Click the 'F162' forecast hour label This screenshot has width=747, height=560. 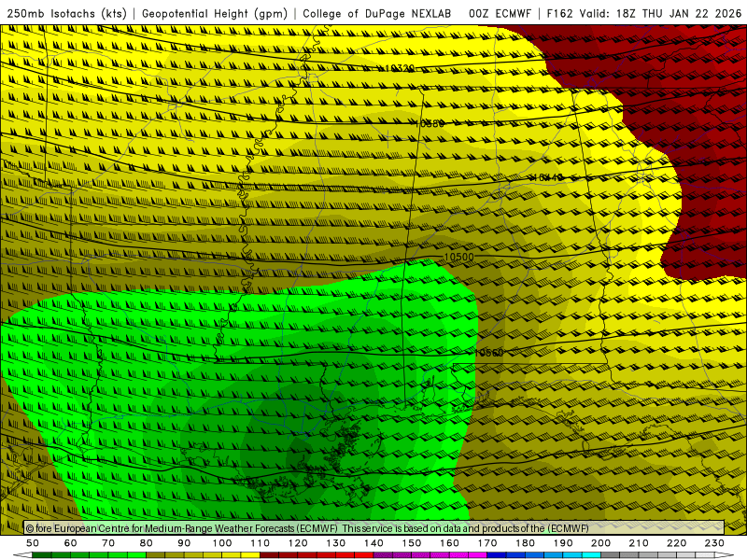tap(559, 14)
